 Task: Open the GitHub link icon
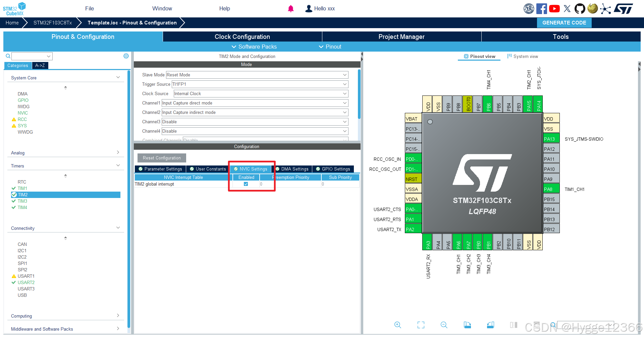point(580,9)
